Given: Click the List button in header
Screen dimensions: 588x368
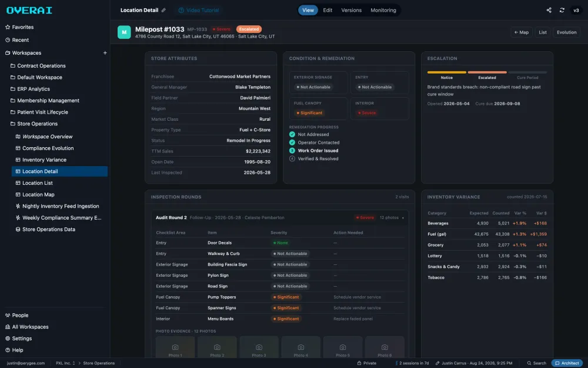Looking at the screenshot, I should point(543,32).
